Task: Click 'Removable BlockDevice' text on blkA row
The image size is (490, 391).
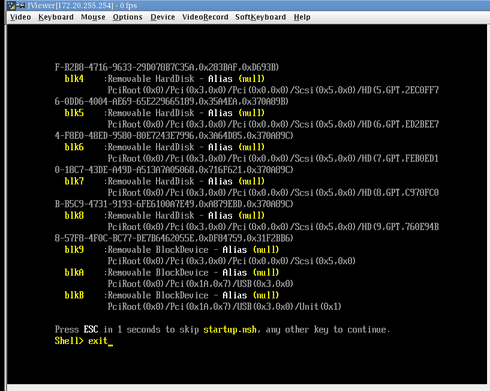Action: tap(158, 273)
